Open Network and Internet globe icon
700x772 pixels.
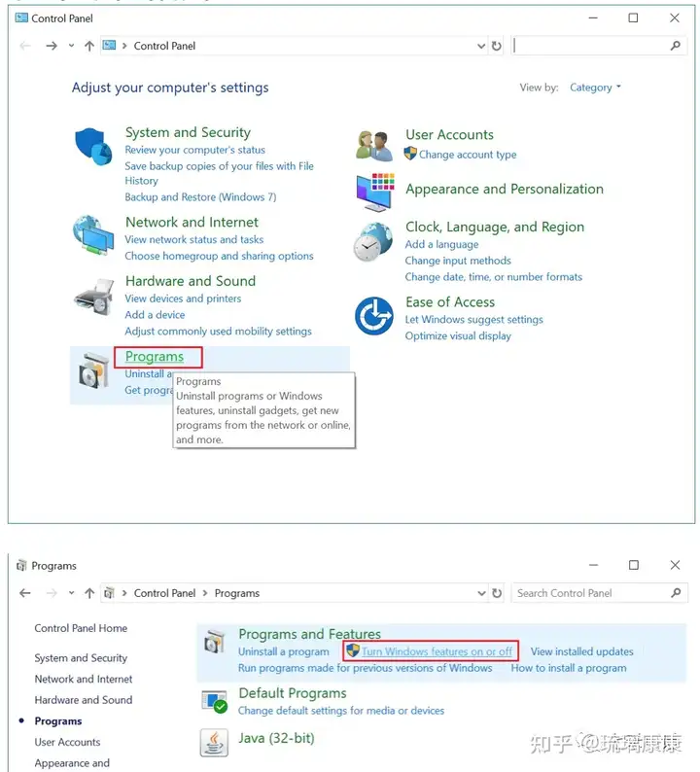(93, 235)
